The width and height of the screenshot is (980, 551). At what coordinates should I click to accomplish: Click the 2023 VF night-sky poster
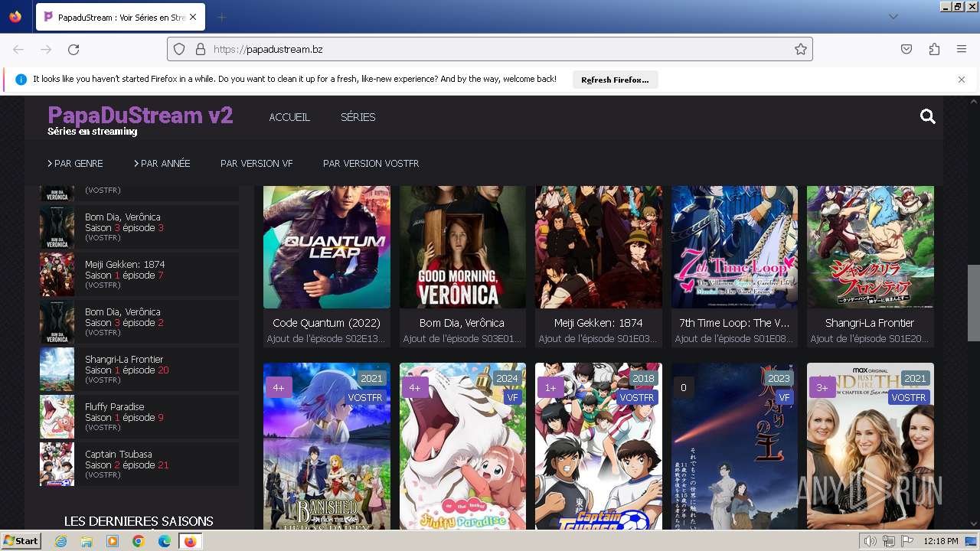[734, 446]
